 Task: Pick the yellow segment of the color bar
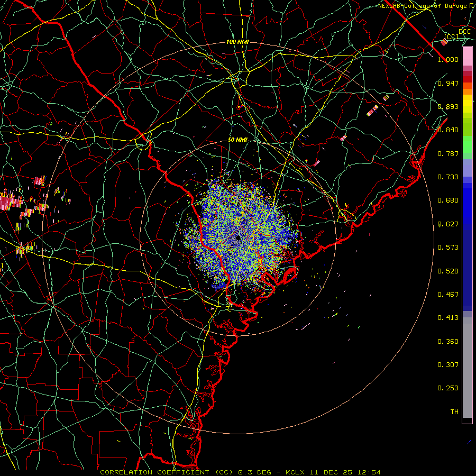pos(467,104)
